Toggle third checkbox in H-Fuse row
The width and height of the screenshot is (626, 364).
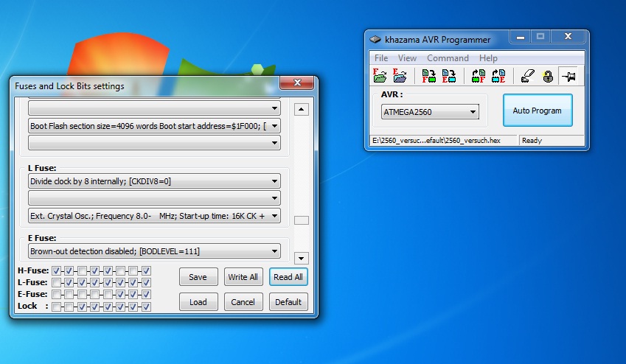coord(82,270)
